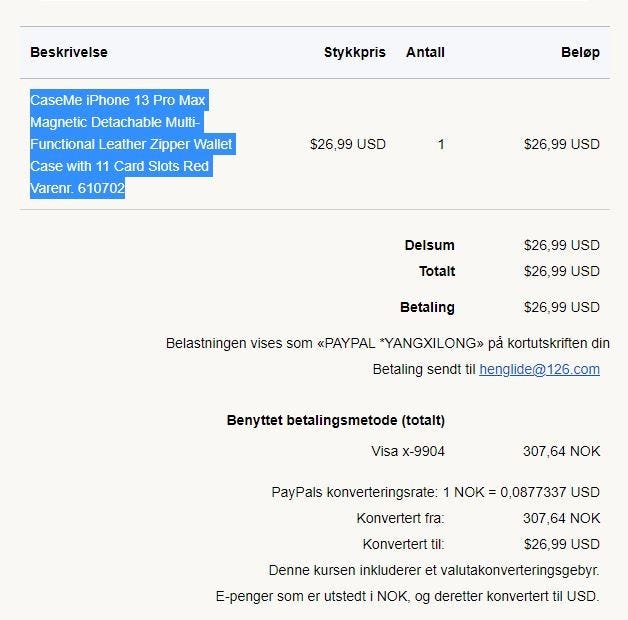The width and height of the screenshot is (628, 620).
Task: Click the Antall column header
Action: point(425,52)
